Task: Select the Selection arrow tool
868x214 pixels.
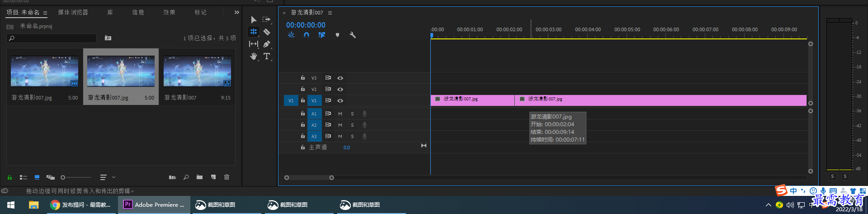Action: (x=254, y=19)
